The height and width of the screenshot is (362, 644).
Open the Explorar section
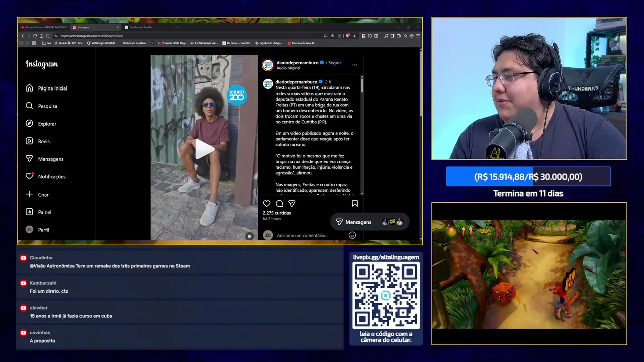[x=41, y=124]
